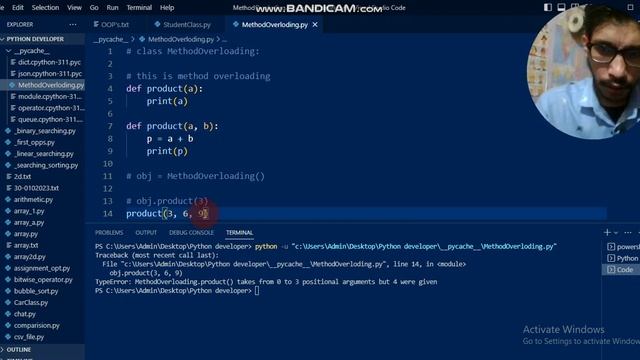Open _linear_searching.py file
The image size is (640, 360).
point(44,153)
